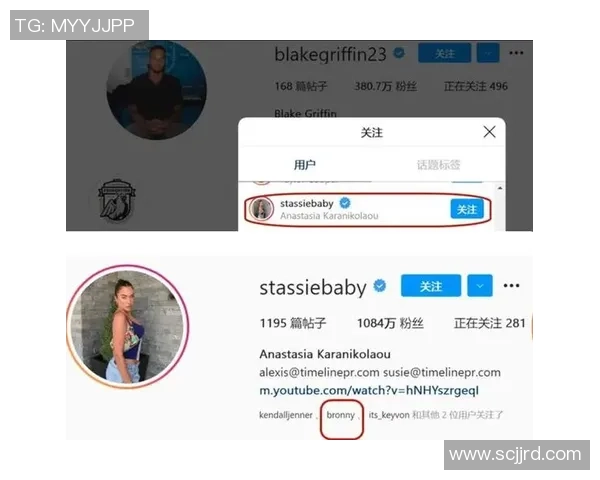Expand dropdown arrow beside stassiebaby follow button
Viewport: 600px width, 480px height.
(x=480, y=286)
